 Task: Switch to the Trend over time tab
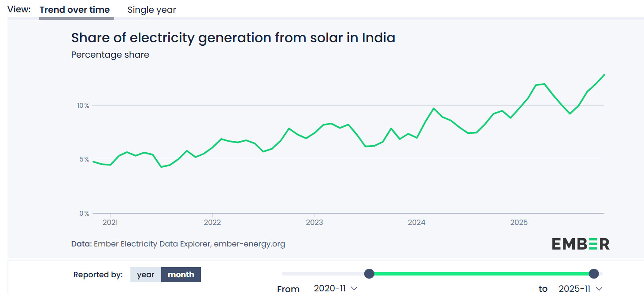(74, 10)
